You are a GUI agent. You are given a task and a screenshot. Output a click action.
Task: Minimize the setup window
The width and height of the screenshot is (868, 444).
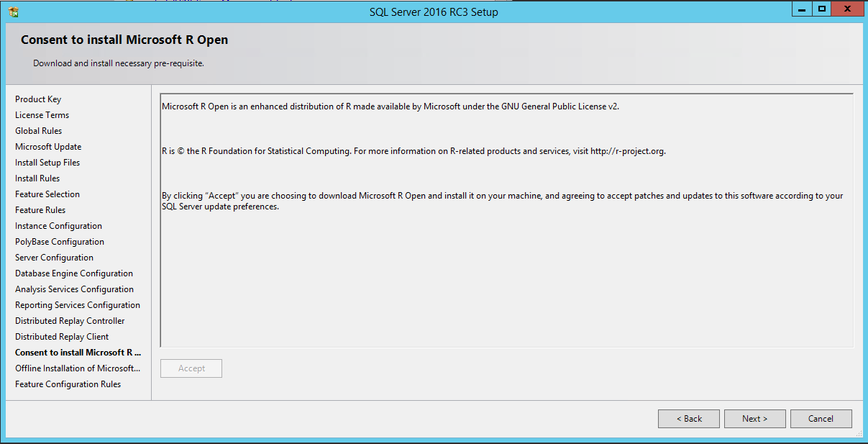[x=803, y=9]
